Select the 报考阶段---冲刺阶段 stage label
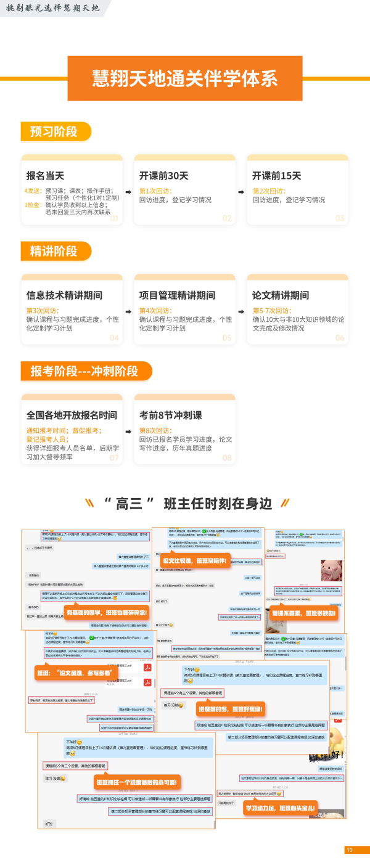 point(86,371)
